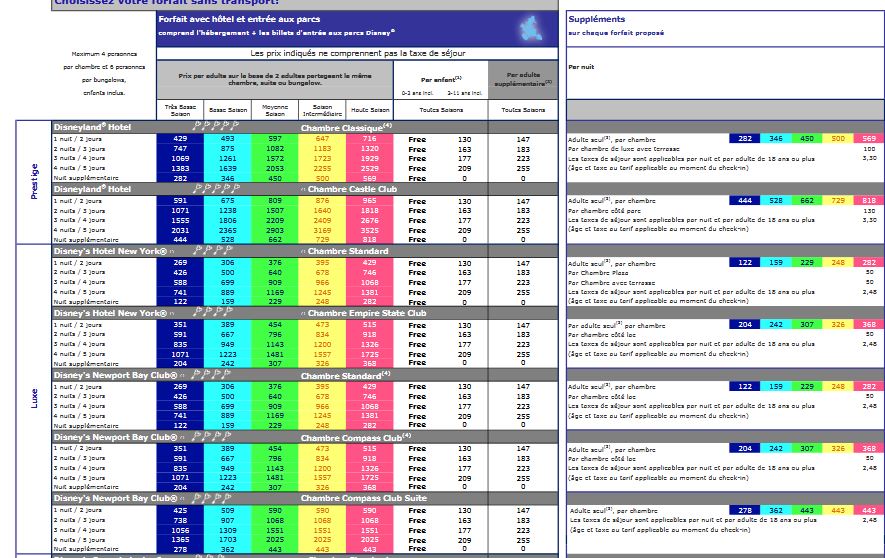The image size is (885, 558).
Task: Select the 747 price cell
Action: point(180,149)
